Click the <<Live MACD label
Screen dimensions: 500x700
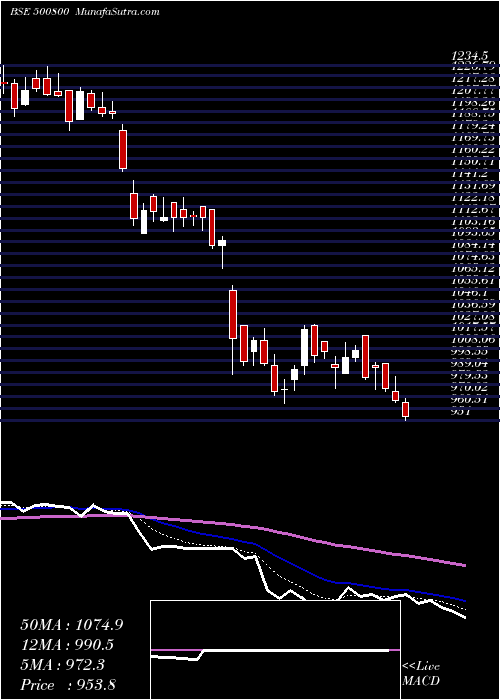tap(421, 674)
